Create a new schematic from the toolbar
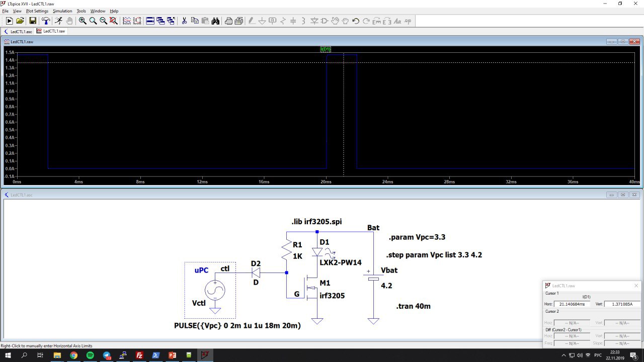 pos(9,21)
